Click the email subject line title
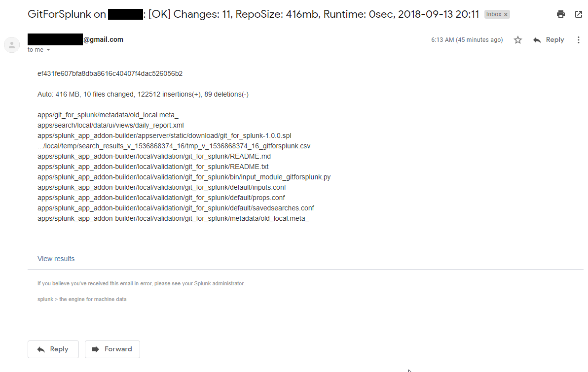Screen dimensions: 588x372 [x=253, y=14]
